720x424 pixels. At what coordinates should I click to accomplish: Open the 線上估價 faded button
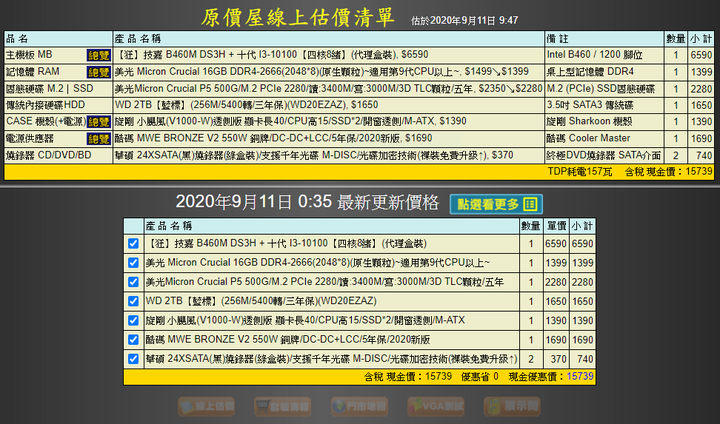coord(207,407)
